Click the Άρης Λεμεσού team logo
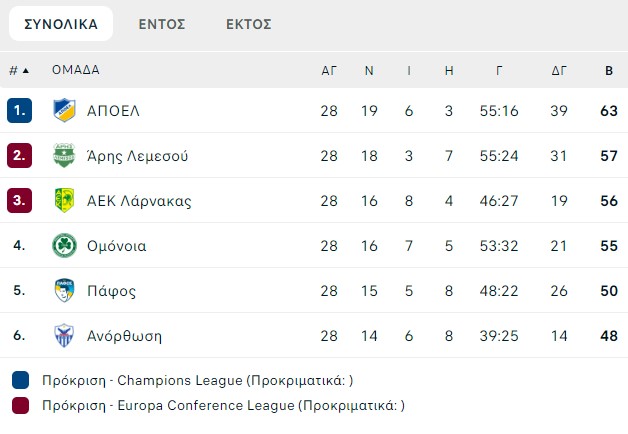Image resolution: width=628 pixels, height=434 pixels. click(64, 155)
